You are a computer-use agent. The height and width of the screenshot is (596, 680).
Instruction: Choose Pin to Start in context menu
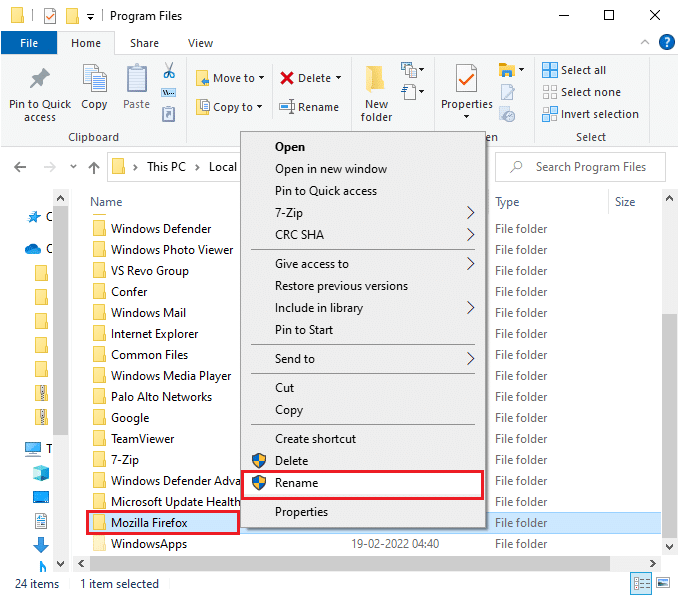pos(363,330)
